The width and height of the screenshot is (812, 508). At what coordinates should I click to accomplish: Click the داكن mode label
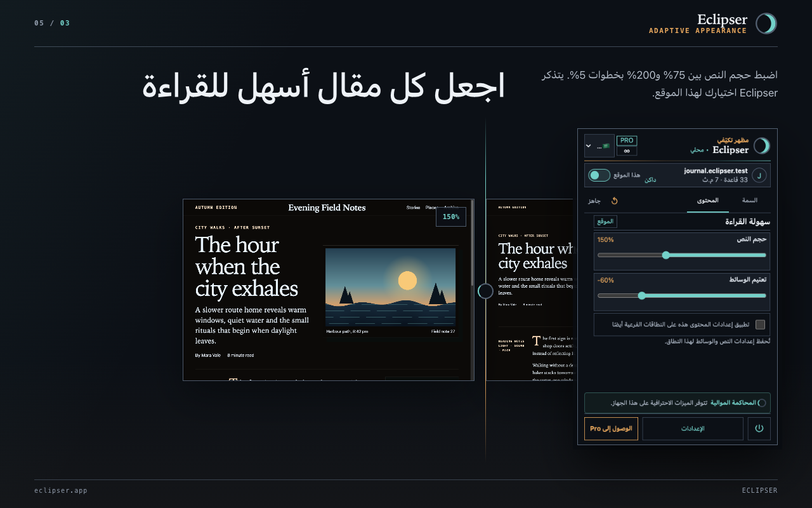click(650, 180)
